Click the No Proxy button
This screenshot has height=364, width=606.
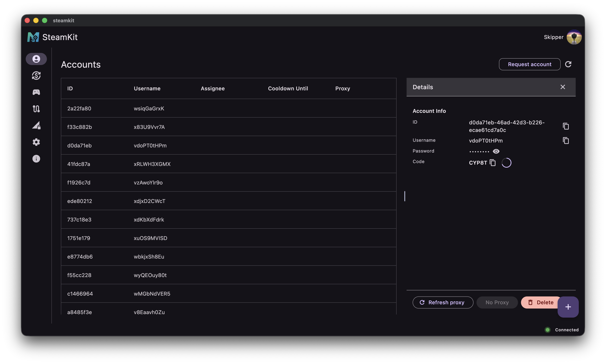point(497,302)
